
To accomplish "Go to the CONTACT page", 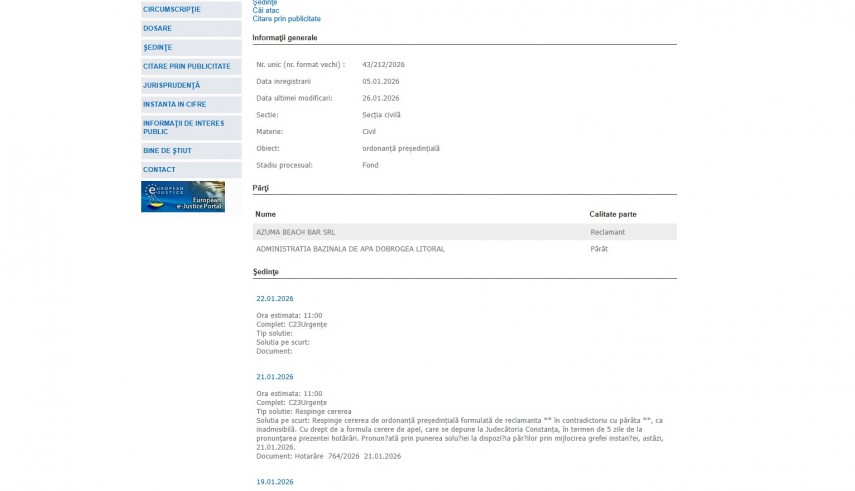I will [x=159, y=169].
